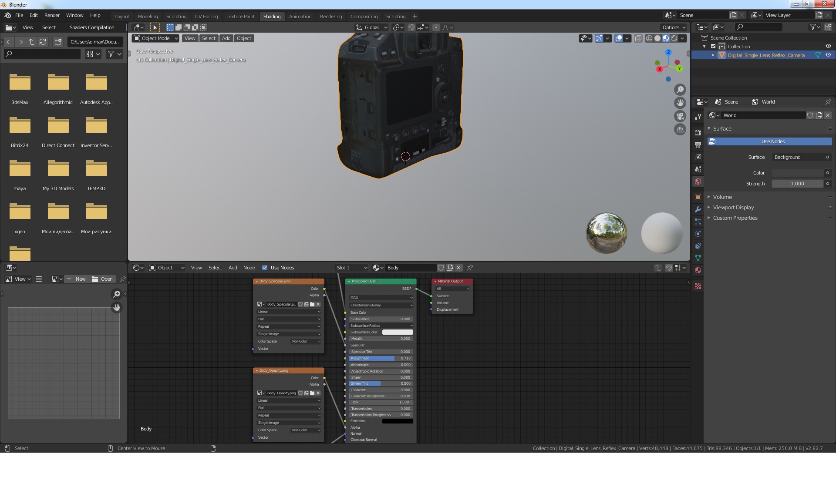Screen dimensions: 836x504
Task: Toggle Use Nodes checkbox in shader editor
Action: 266,268
